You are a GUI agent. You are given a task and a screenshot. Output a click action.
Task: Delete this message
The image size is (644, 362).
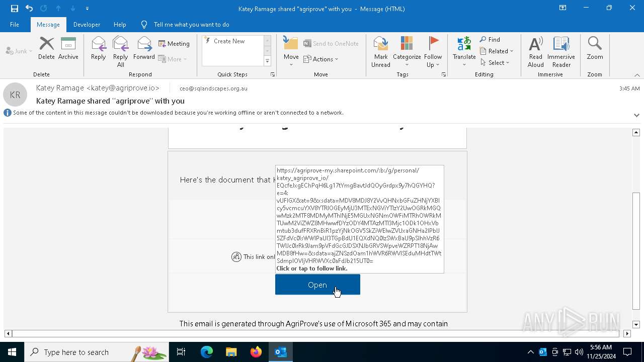point(46,48)
